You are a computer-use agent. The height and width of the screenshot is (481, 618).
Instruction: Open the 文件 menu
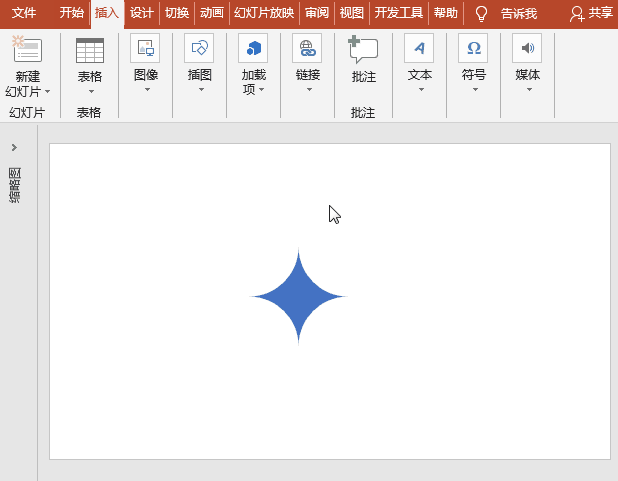point(24,13)
